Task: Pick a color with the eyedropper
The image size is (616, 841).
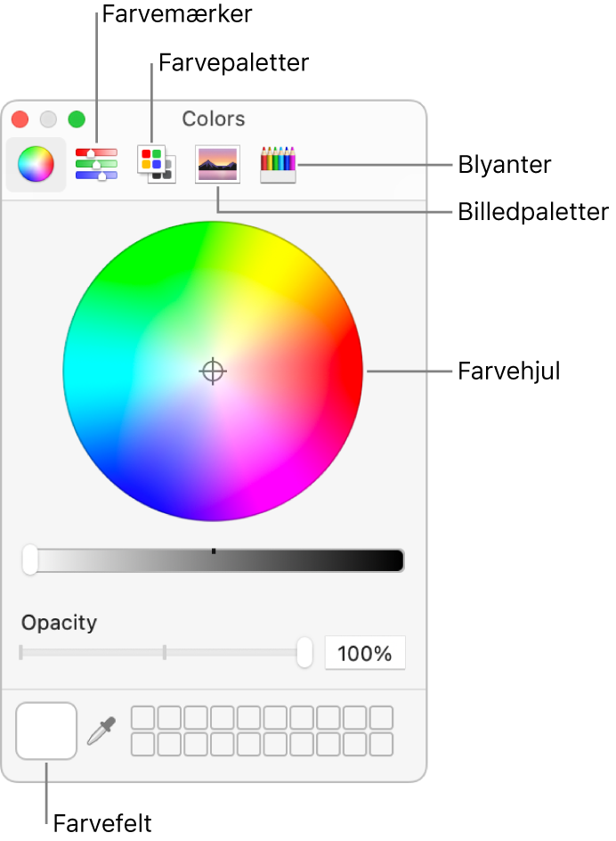Action: pos(102,731)
